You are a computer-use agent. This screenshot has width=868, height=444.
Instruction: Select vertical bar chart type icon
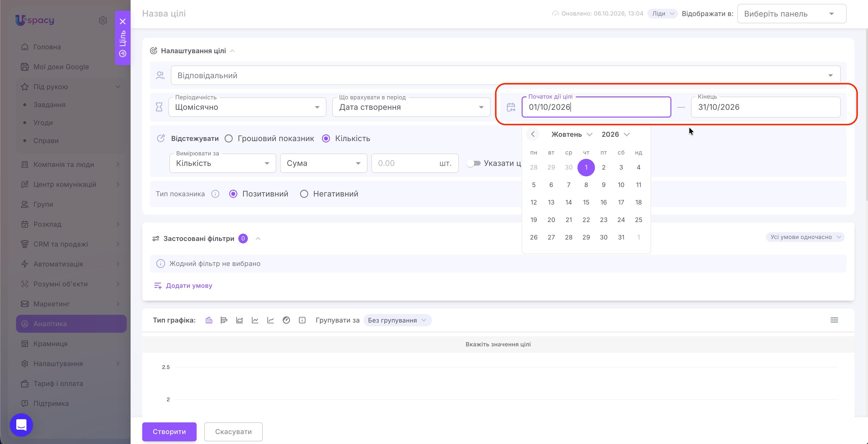click(209, 320)
